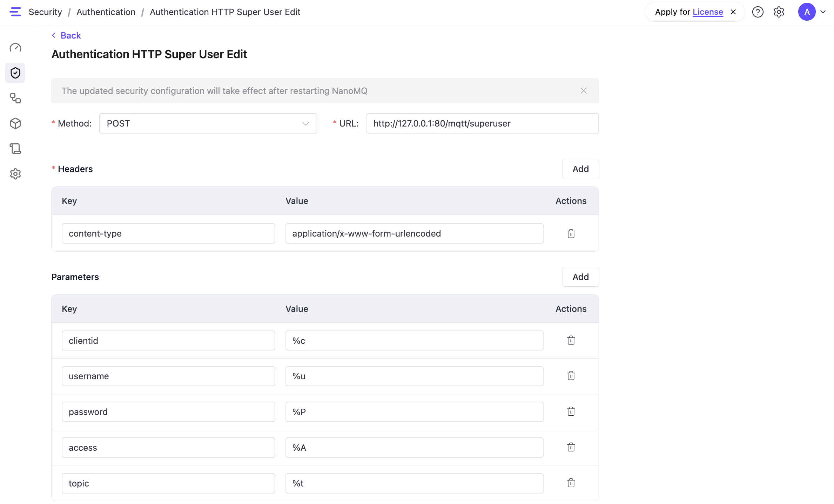Go to Security breadcrumb item
The width and height of the screenshot is (834, 504).
coord(45,12)
